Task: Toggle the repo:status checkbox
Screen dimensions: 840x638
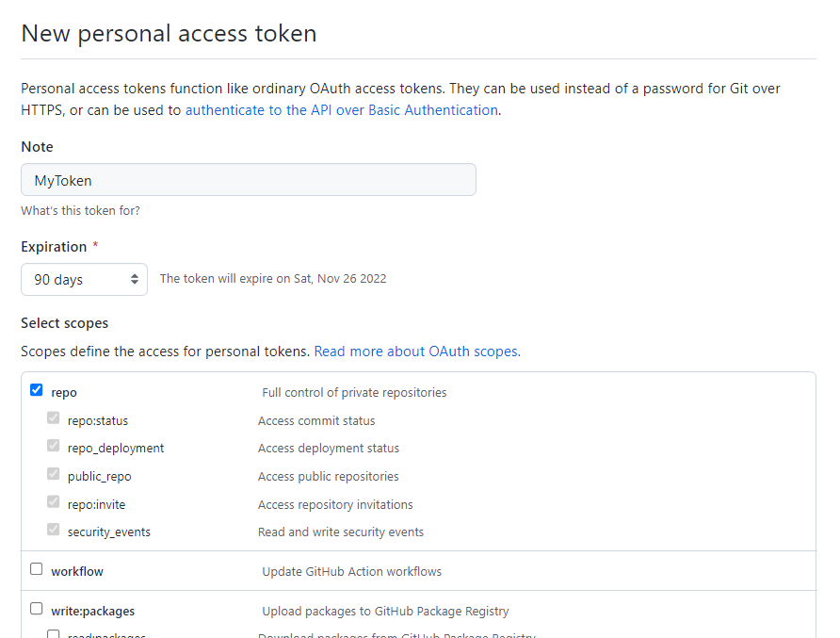Action: (x=54, y=419)
